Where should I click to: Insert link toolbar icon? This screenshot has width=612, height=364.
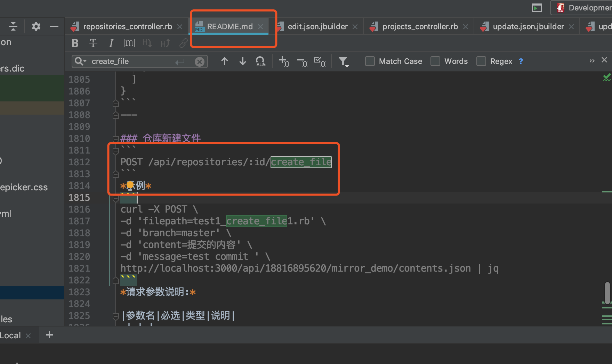point(183,43)
